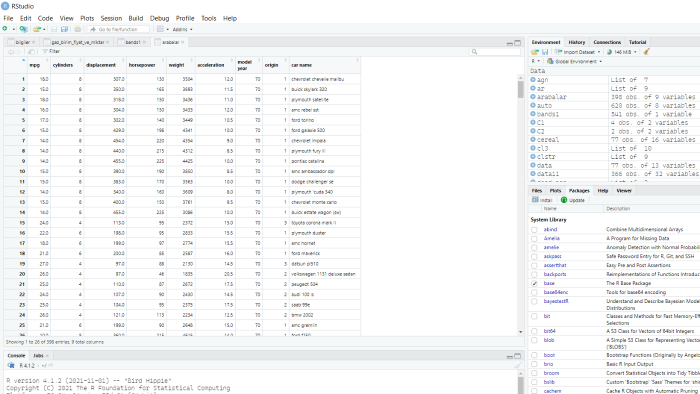Tick the boot package checkbox
Image resolution: width=700 pixels, height=394 pixels.
(x=534, y=355)
